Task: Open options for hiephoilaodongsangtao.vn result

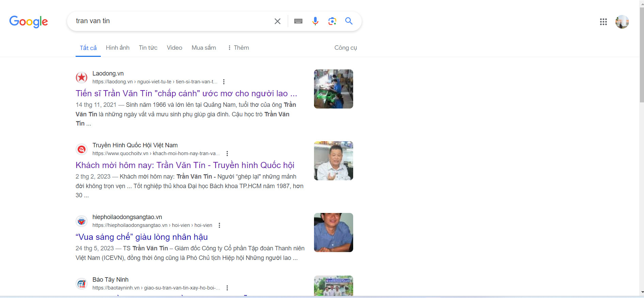Action: [x=219, y=225]
